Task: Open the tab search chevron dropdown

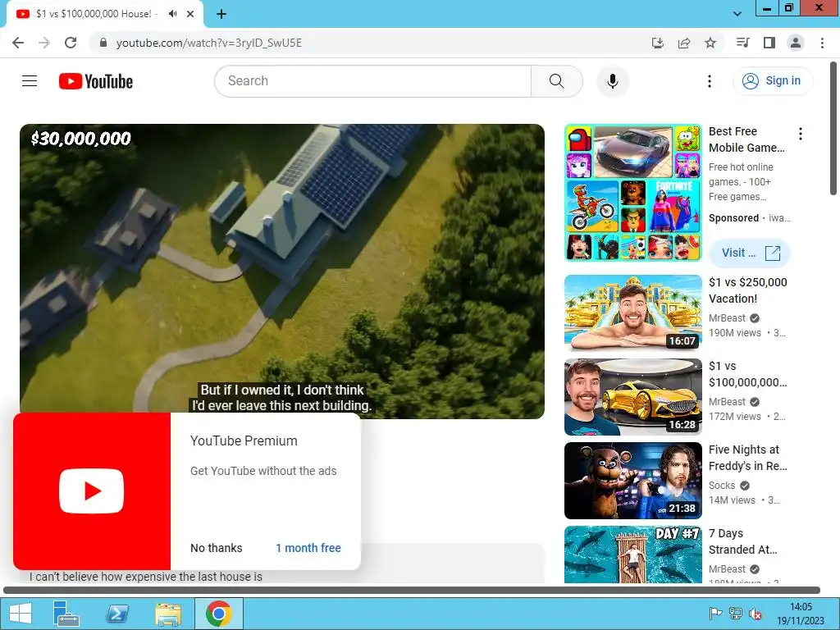Action: point(737,14)
